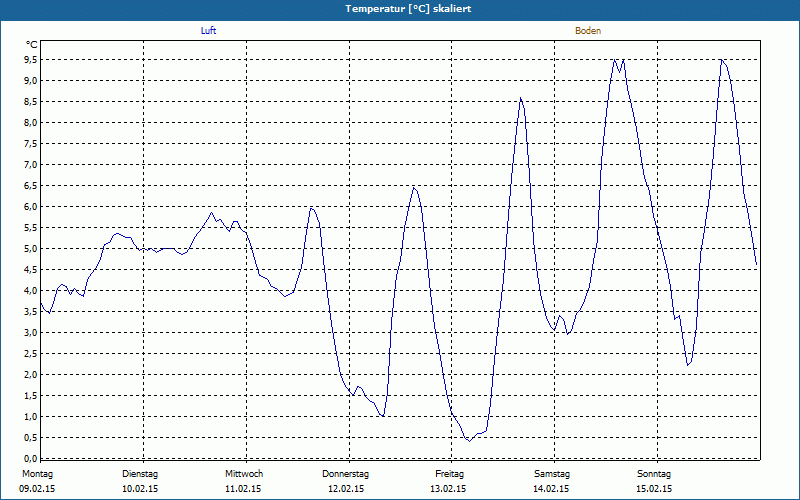Select the Montag 09.02.15 date label
The height and width of the screenshot is (500, 800).
[37, 481]
